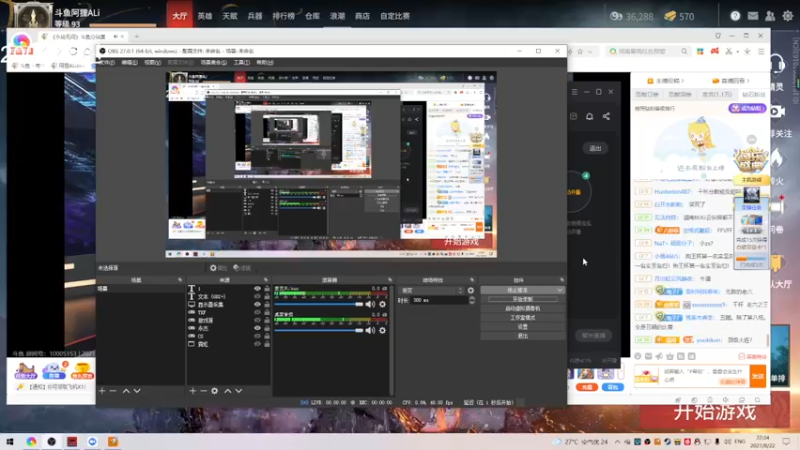This screenshot has height=450, width=800.
Task: Add a new scene with the plus icon
Action: pos(102,391)
